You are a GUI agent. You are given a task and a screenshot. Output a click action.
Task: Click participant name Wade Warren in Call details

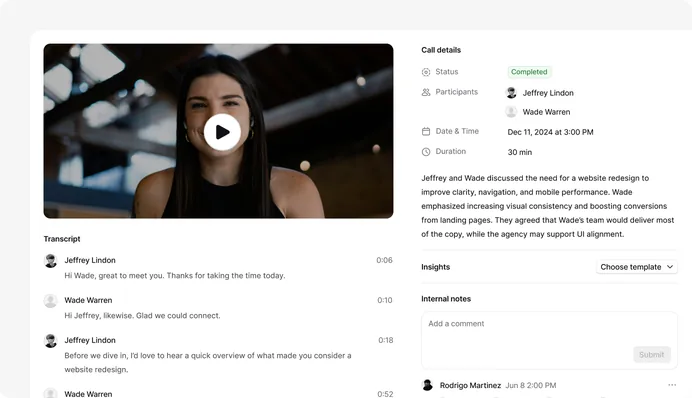click(x=546, y=112)
